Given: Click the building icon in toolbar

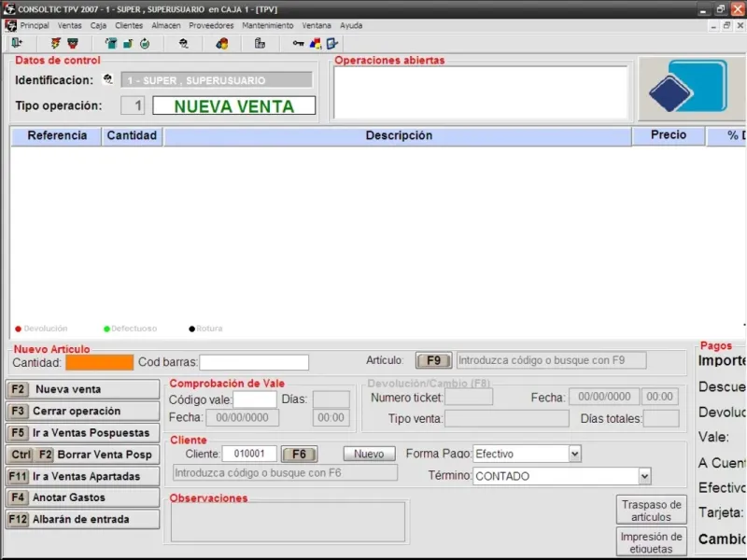Looking at the screenshot, I should coord(260,44).
